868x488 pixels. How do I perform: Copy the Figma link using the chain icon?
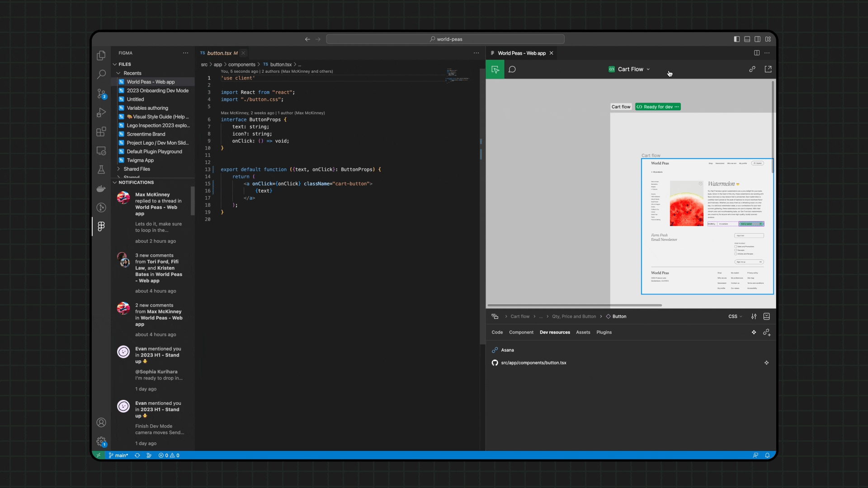pos(752,69)
